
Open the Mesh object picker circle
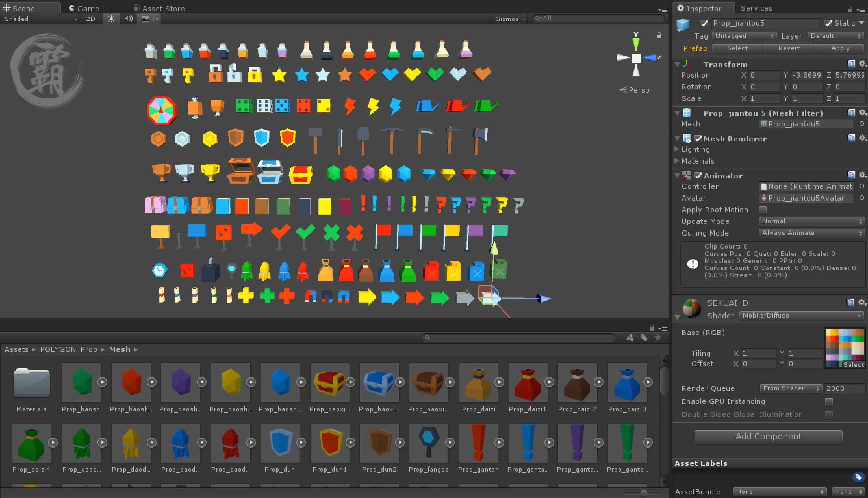[x=862, y=124]
